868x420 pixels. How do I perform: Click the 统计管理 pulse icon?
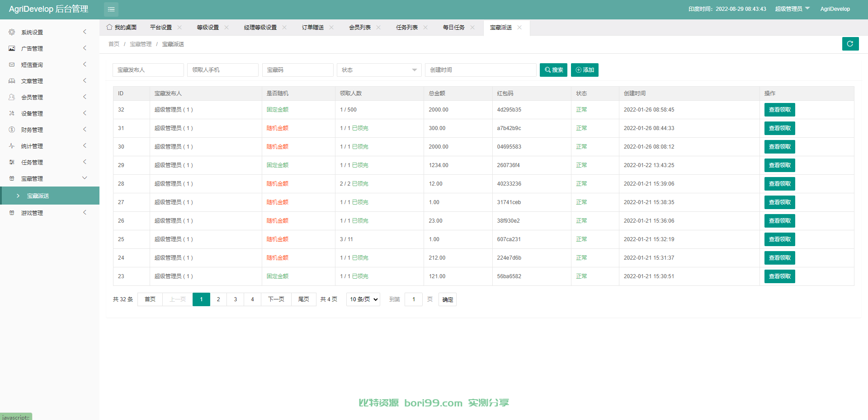click(12, 146)
